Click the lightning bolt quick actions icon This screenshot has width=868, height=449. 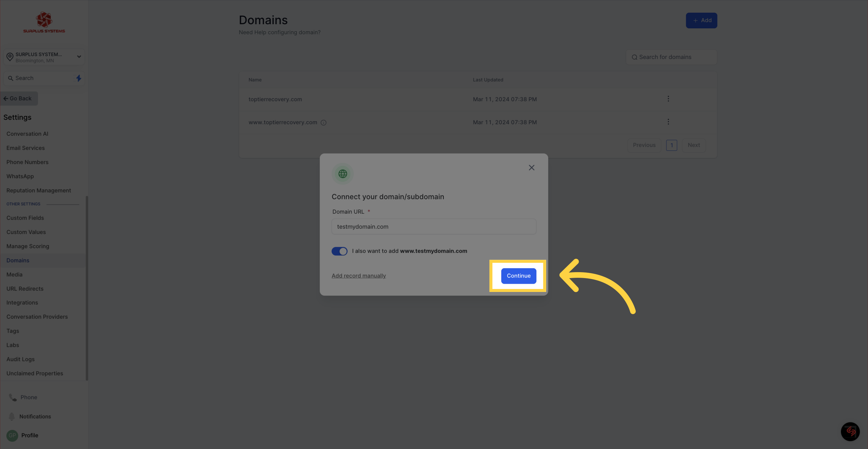pyautogui.click(x=79, y=78)
